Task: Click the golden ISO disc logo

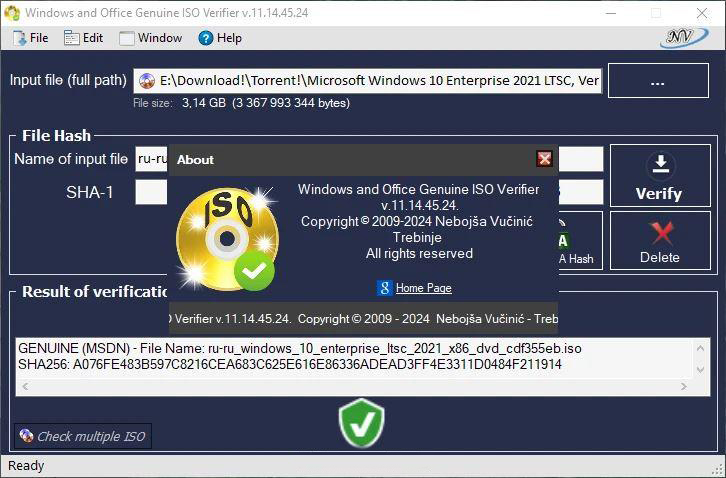Action: pyautogui.click(x=227, y=239)
